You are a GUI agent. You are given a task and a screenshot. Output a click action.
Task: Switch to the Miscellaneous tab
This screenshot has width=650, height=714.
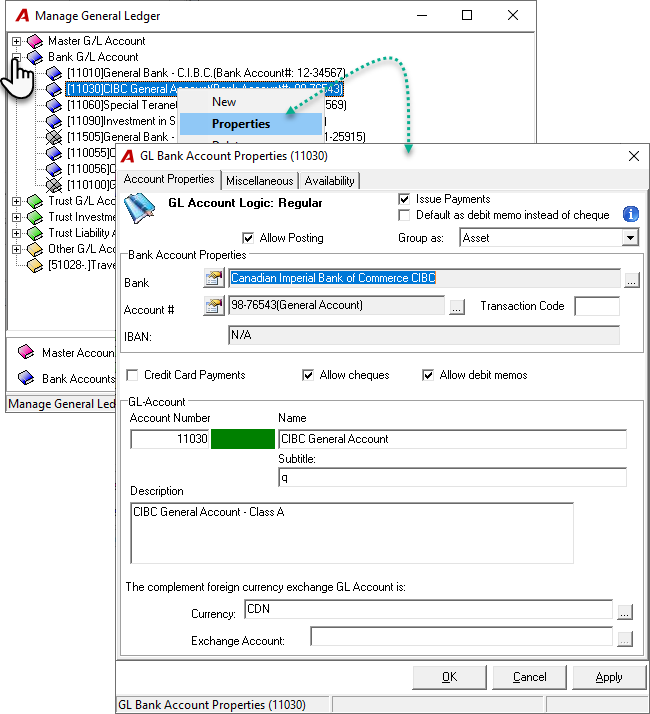tap(260, 181)
